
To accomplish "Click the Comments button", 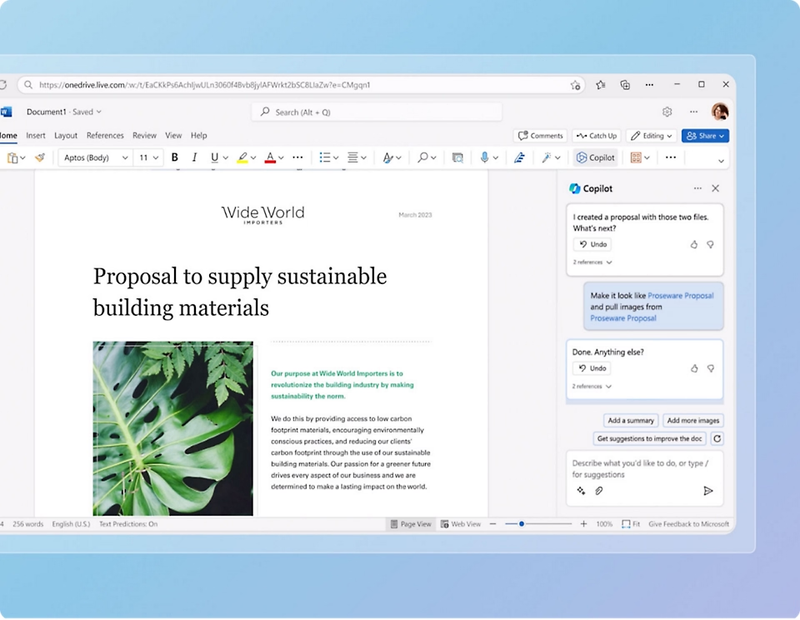I will (x=540, y=136).
